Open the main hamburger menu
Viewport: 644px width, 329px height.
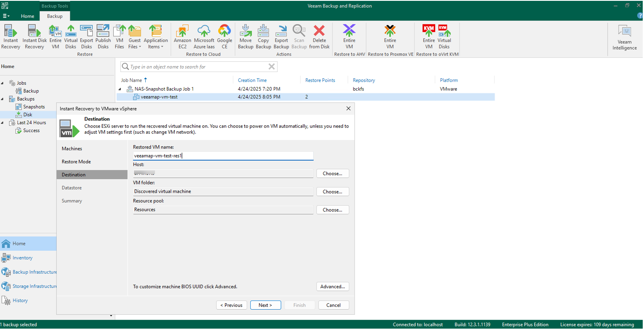tap(6, 16)
